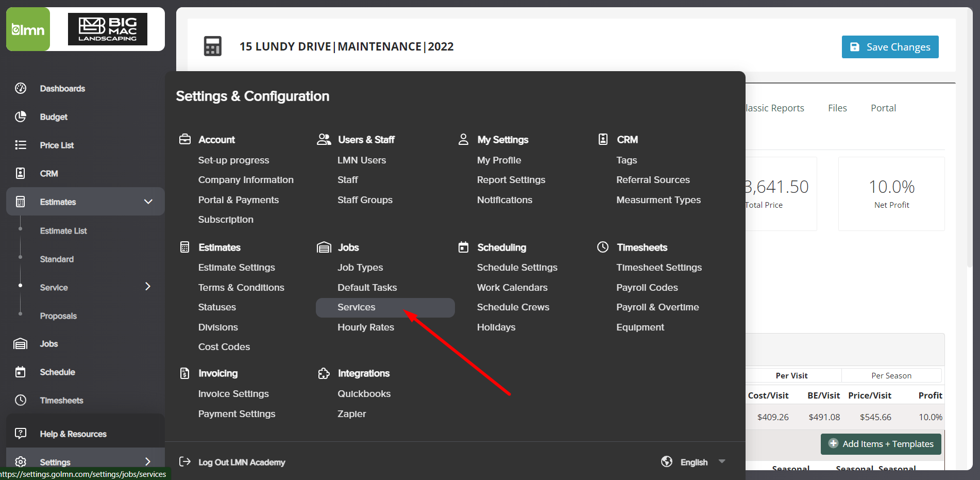Click the Settings gear icon in sidebar

pos(21,462)
